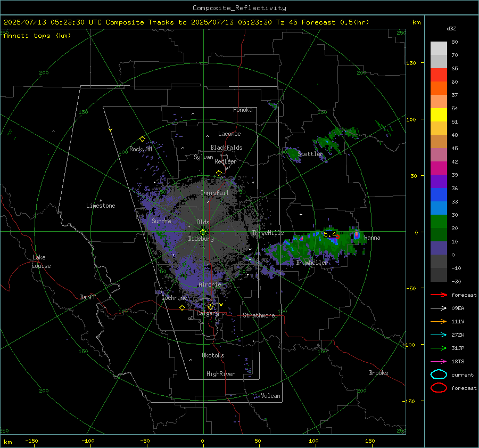Click the red forecast arrow in legend

439,295
